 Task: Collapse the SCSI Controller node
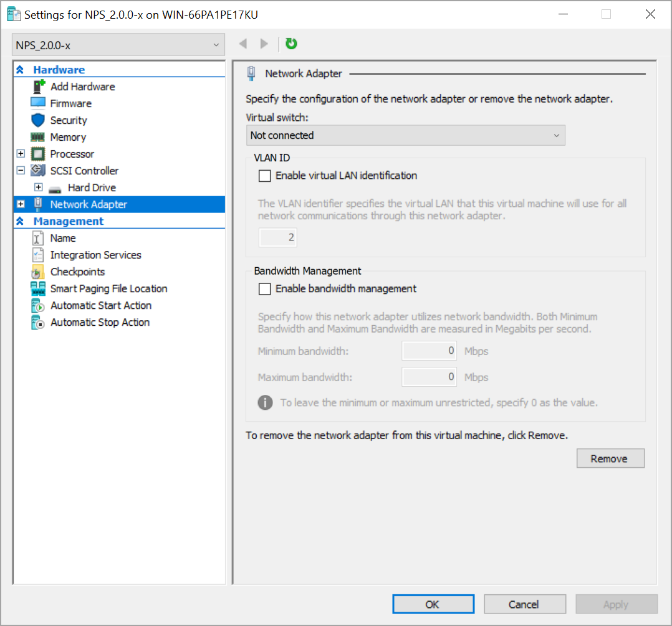click(x=21, y=170)
